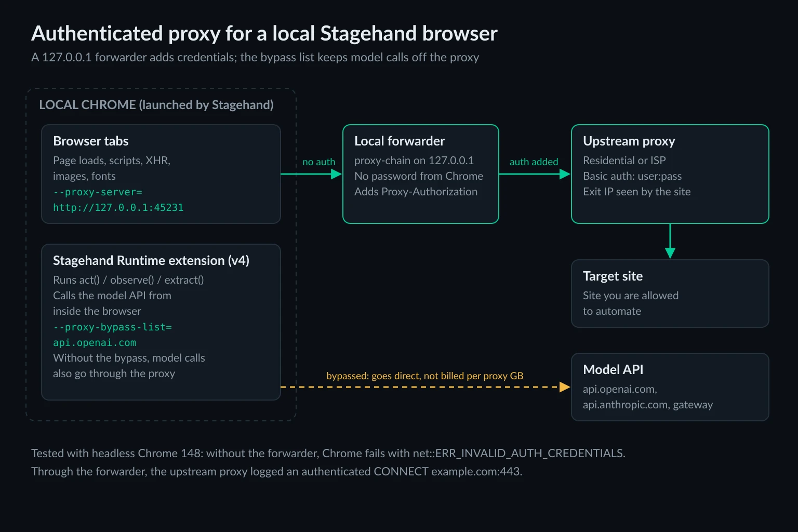The image size is (798, 532).
Task: Click the "Browser tabs" heading
Action: point(91,141)
